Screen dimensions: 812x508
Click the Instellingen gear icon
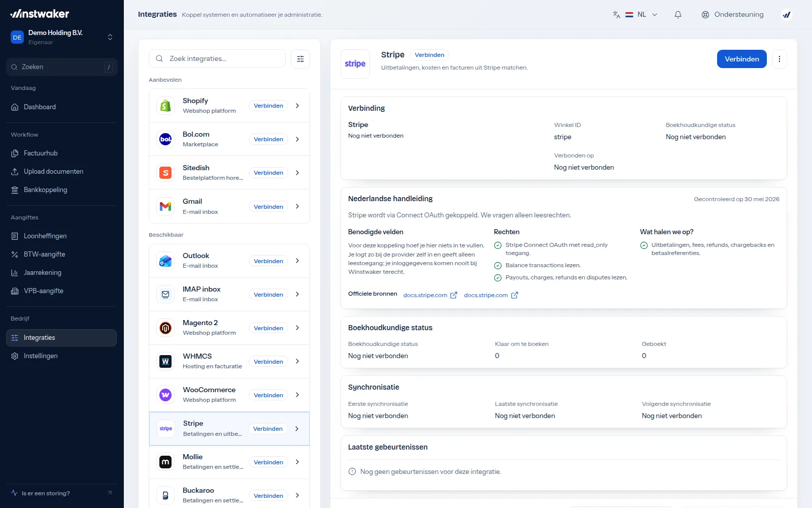(x=15, y=356)
